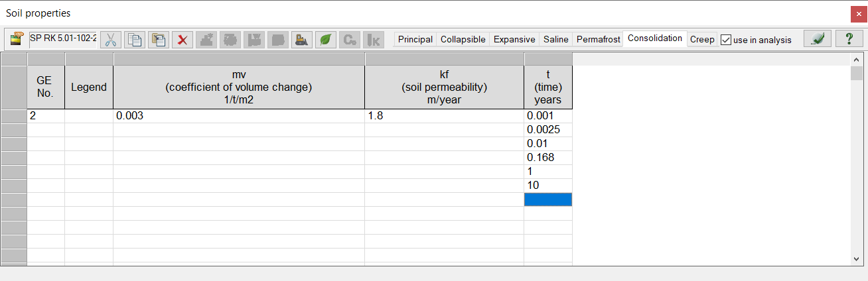
Task: Select the time cell with value 1
Action: point(548,172)
